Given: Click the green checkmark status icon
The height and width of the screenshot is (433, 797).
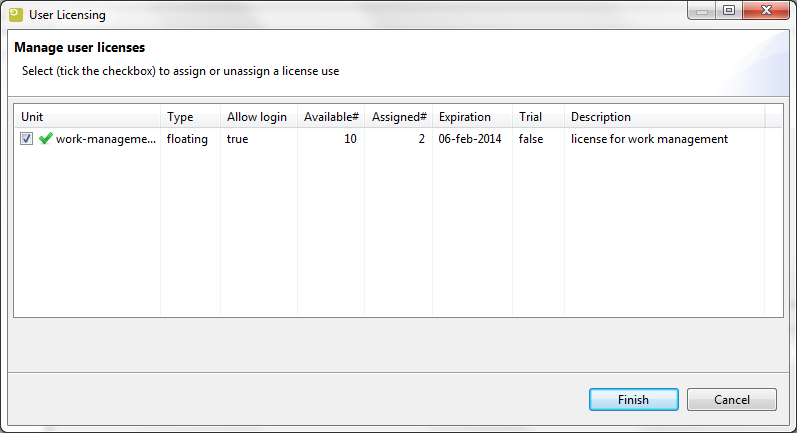Looking at the screenshot, I should pos(45,140).
